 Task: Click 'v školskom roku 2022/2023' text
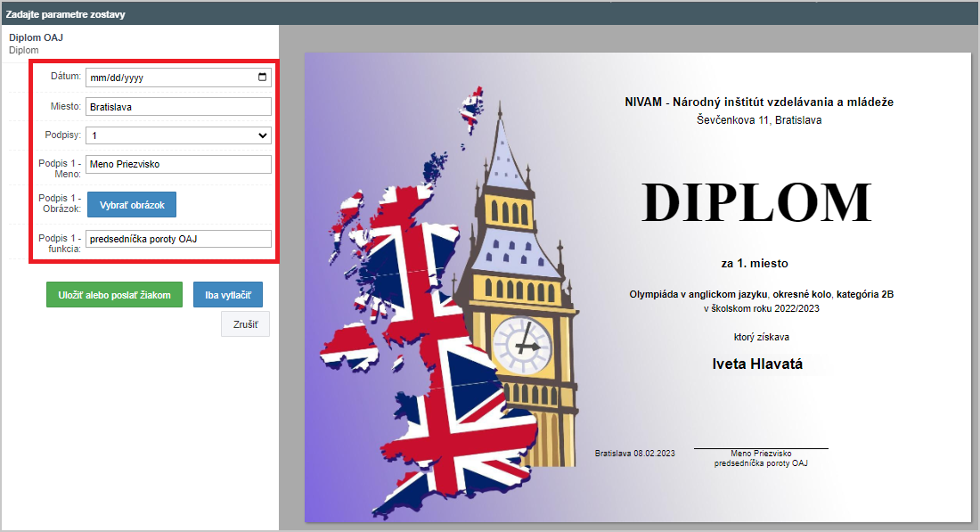coord(761,309)
